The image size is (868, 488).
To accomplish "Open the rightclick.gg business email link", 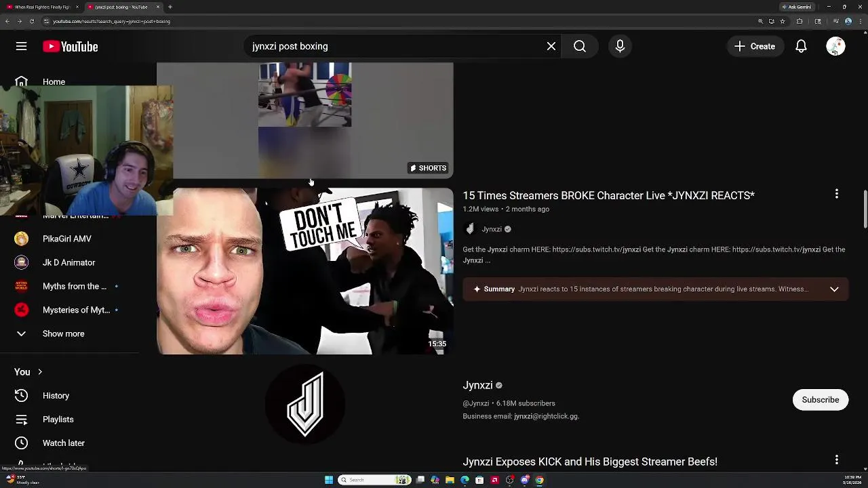I will [547, 416].
